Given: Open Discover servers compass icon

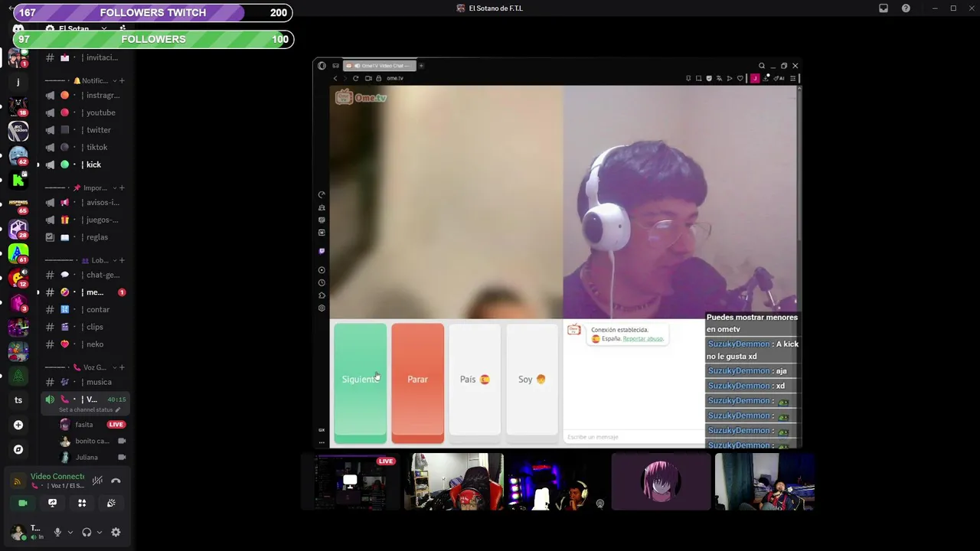Looking at the screenshot, I should click(x=18, y=449).
